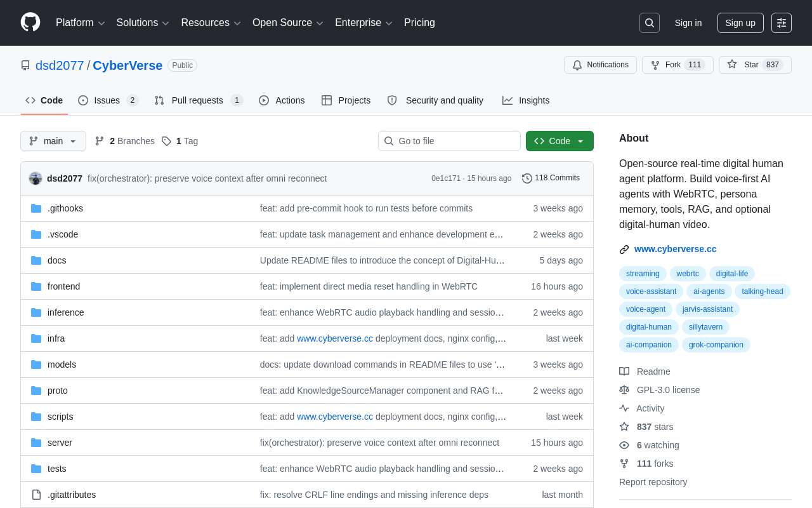Fork the repository using the Fork button
The height and width of the screenshot is (508, 812).
[x=678, y=65]
